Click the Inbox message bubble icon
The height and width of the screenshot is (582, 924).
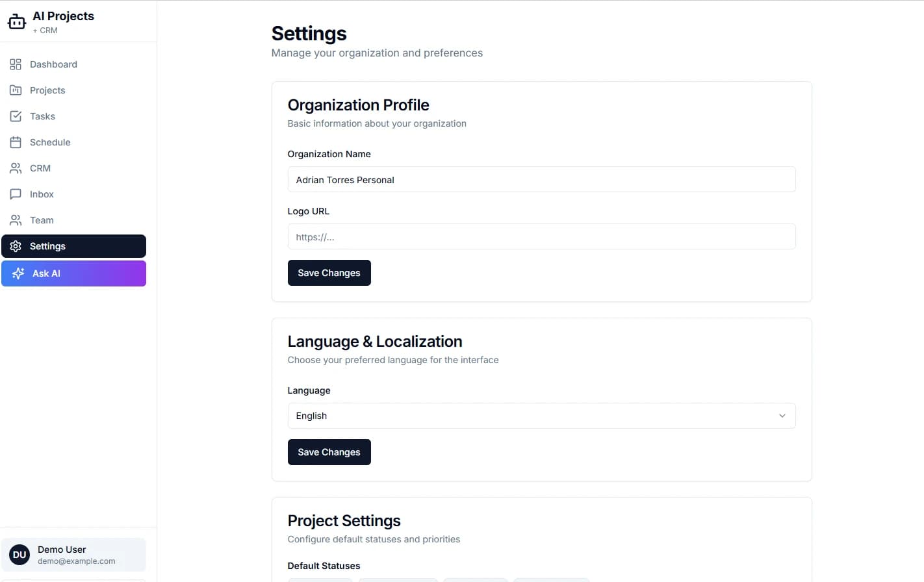[16, 194]
